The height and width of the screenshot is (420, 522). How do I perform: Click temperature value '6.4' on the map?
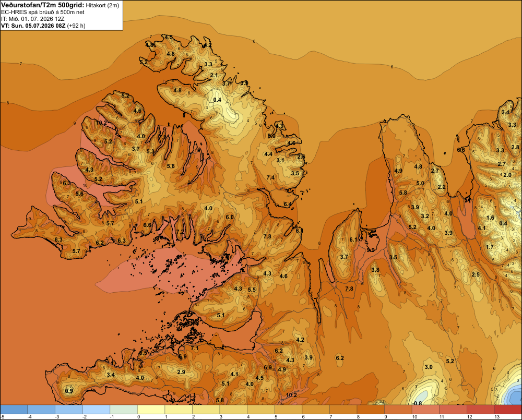click(288, 204)
